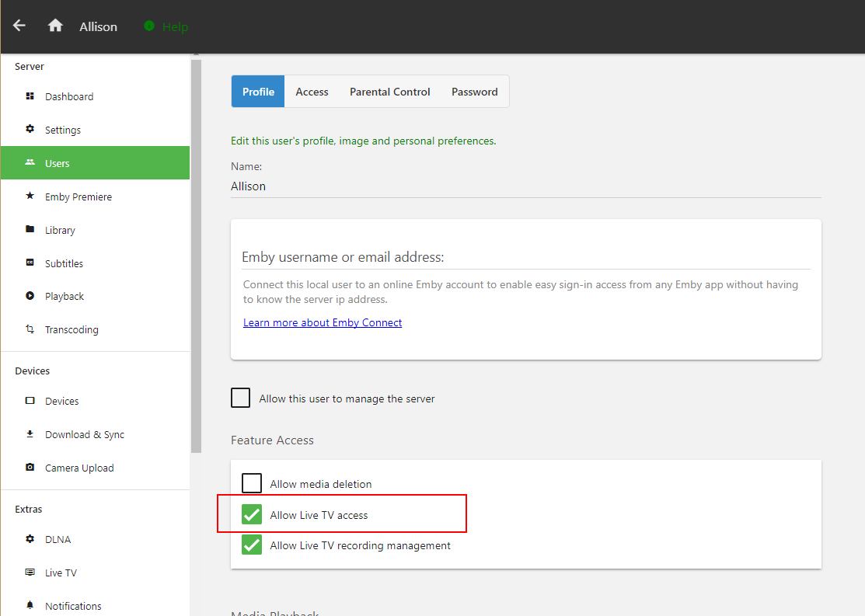The image size is (865, 616).
Task: Click the Dashboard grid icon
Action: tap(30, 96)
